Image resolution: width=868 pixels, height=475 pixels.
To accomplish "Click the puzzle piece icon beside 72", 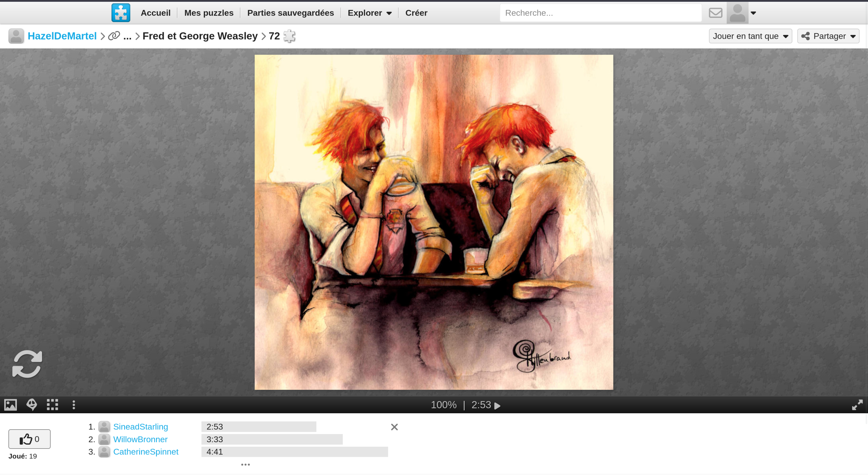I will coord(290,36).
